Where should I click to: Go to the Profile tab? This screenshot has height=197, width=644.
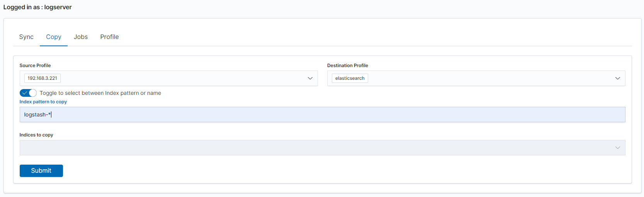pos(109,37)
